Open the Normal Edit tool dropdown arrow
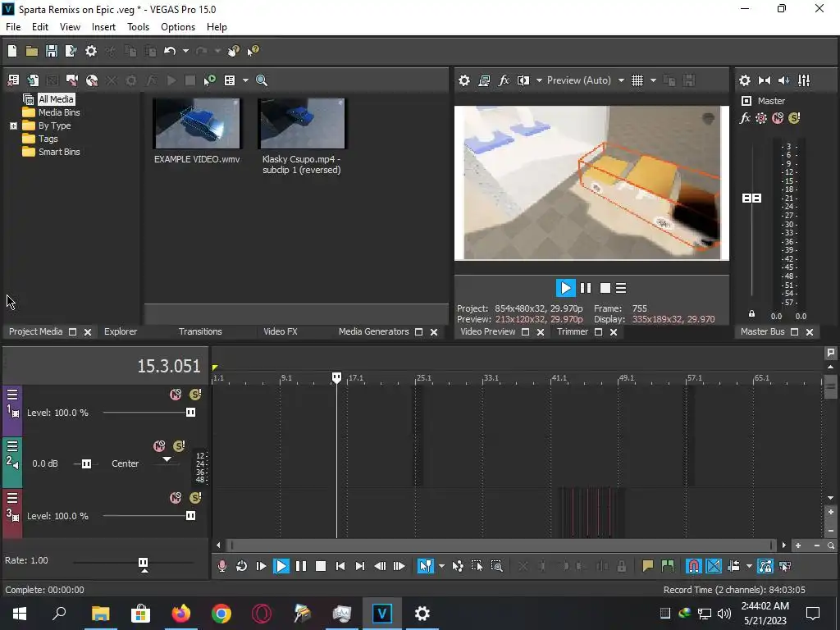 pyautogui.click(x=441, y=566)
